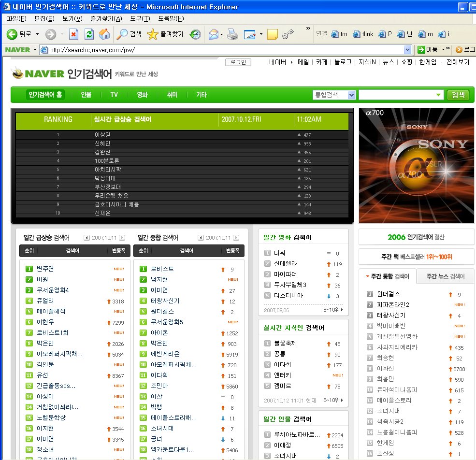Open the 편집(E) menu
Image resolution: width=476 pixels, height=460 pixels.
44,18
